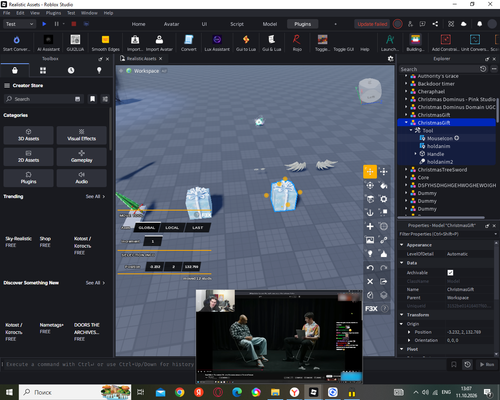
Task: Open the Visual Effects category
Action: pyautogui.click(x=82, y=135)
